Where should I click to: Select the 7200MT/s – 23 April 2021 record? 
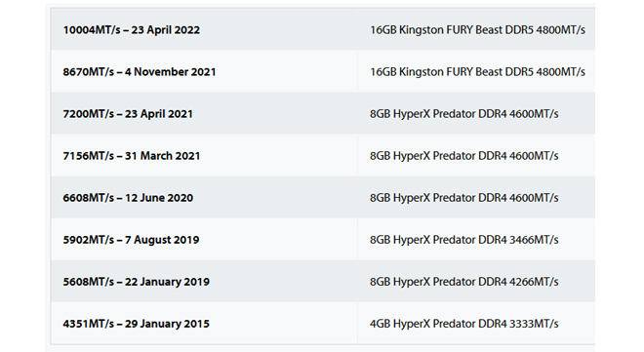click(x=204, y=114)
